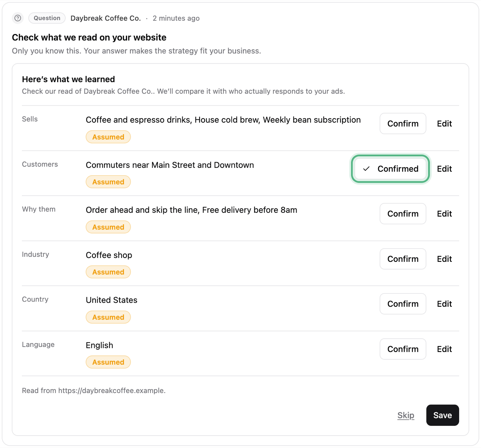
Task: Click the Assumed badge under Coffee shop
Action: coord(108,272)
